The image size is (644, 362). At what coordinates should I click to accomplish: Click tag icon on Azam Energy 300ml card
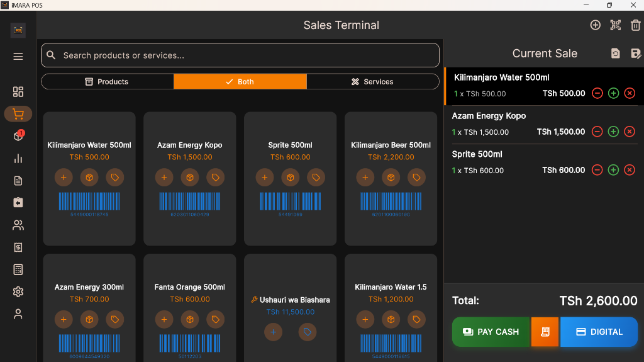tap(114, 319)
